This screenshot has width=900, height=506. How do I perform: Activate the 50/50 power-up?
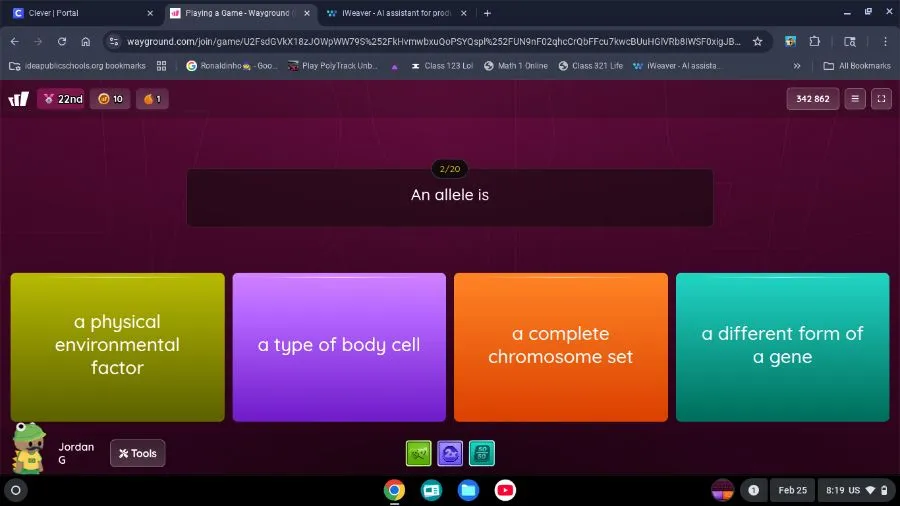click(482, 453)
